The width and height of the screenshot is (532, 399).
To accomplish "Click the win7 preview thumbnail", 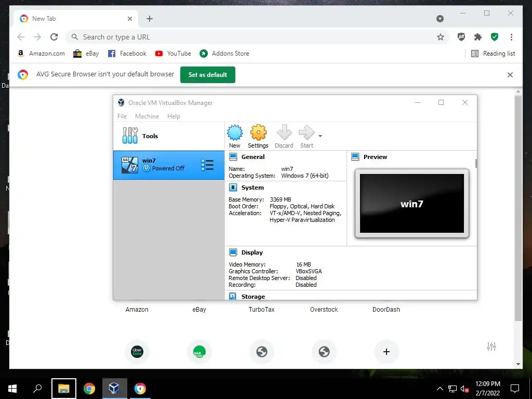I will pos(412,204).
